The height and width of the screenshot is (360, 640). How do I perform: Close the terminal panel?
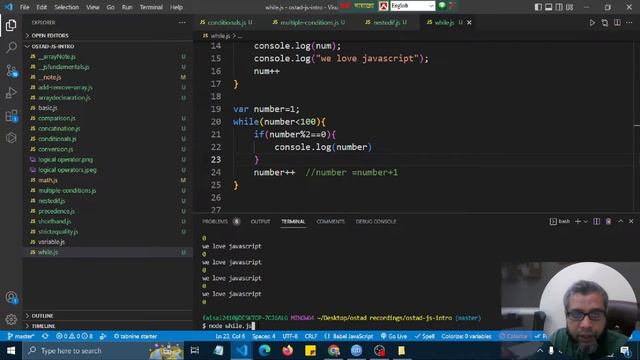[x=631, y=221]
